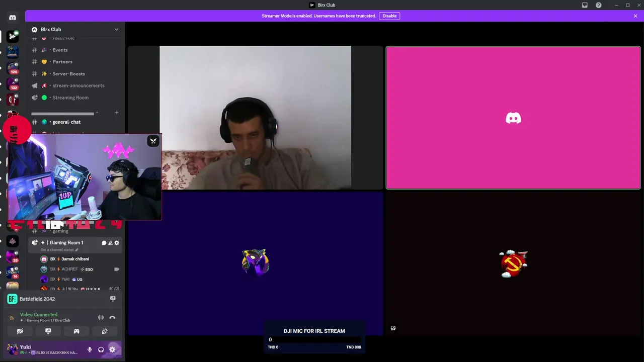
Task: Open Discord inbox icon in title bar
Action: pos(585,5)
